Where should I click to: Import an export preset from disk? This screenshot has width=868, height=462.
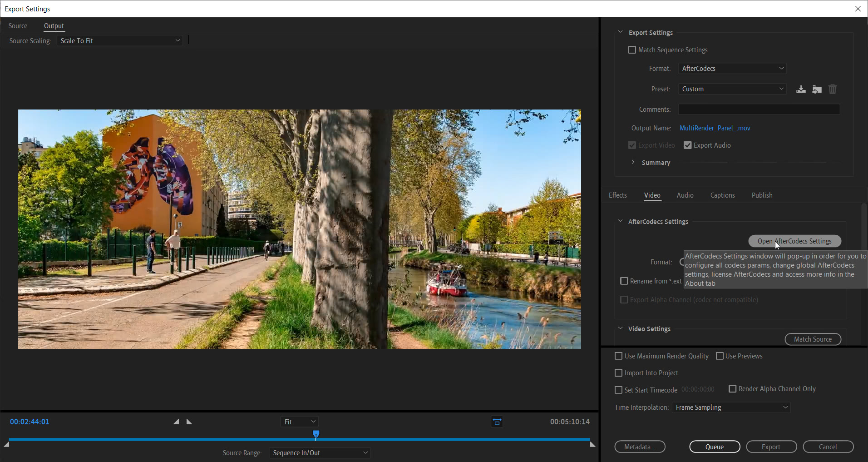tap(817, 89)
